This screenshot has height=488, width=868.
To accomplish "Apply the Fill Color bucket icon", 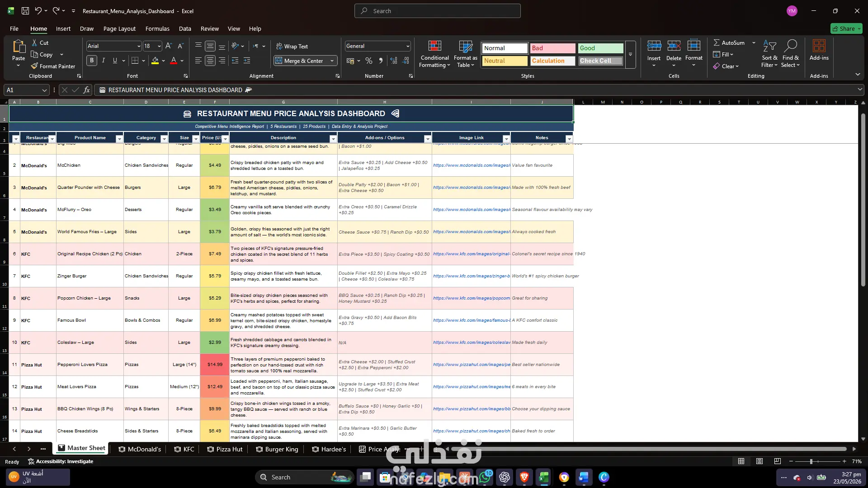I will point(155,61).
